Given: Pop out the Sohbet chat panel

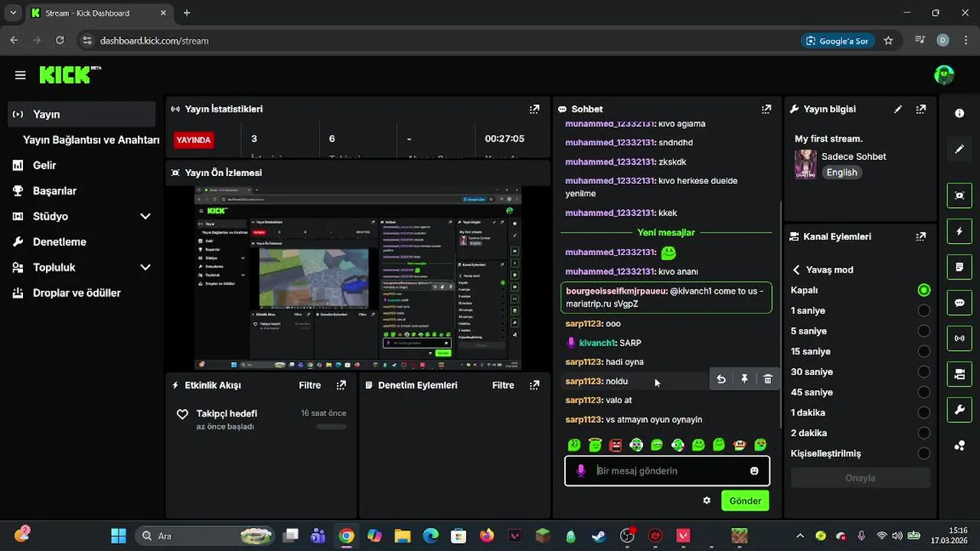Looking at the screenshot, I should click(x=766, y=109).
